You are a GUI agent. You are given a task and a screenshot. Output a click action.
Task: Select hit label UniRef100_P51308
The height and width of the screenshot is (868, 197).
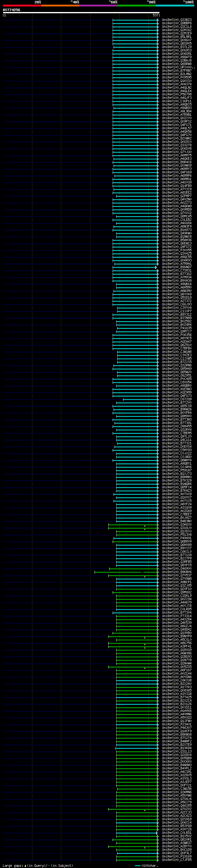pyautogui.click(x=177, y=535)
